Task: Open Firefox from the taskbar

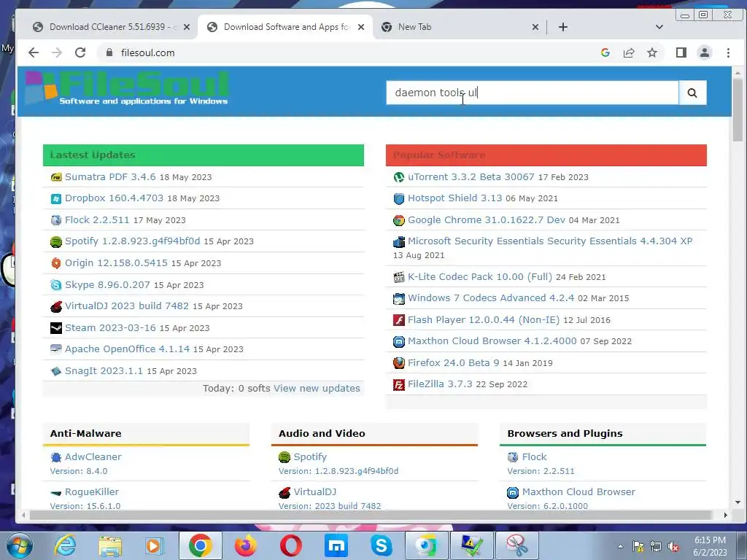Action: [x=245, y=545]
